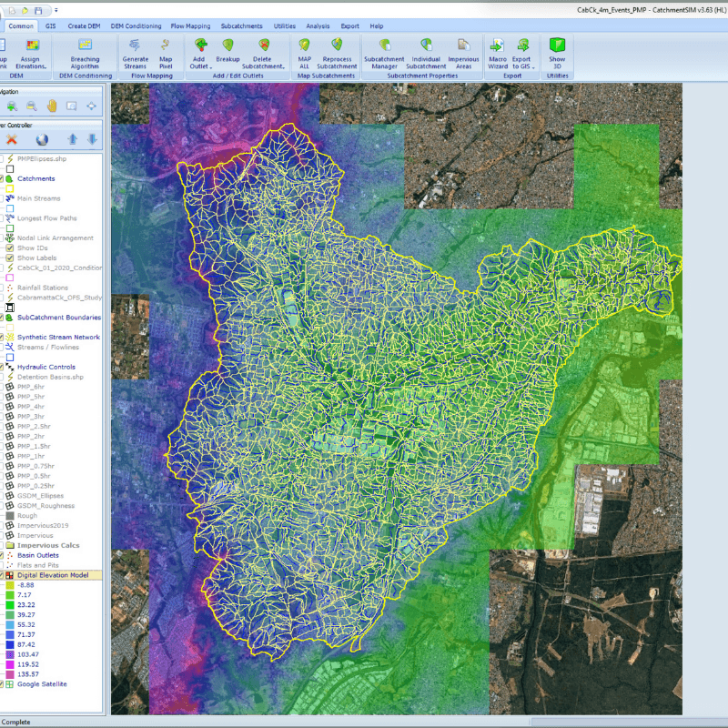Select the Digital Elevation Model layer
The image size is (728, 728).
click(x=53, y=575)
